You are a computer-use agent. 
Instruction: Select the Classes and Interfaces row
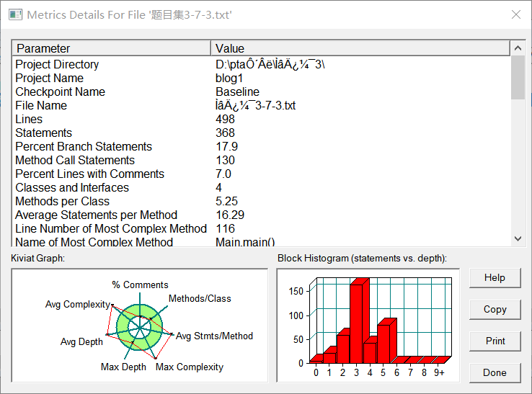(261, 187)
